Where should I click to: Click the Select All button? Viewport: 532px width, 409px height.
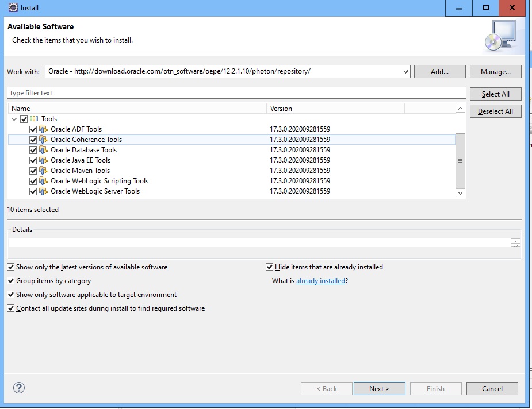tap(495, 94)
